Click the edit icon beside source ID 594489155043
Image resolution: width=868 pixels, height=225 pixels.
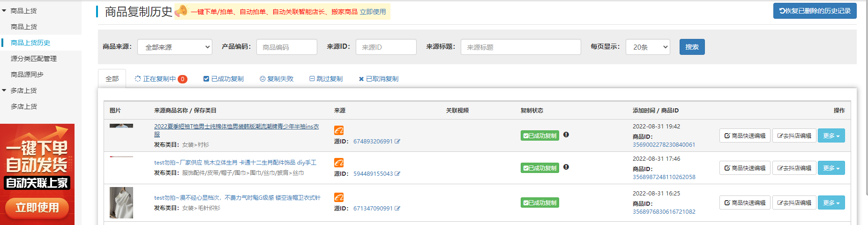[x=397, y=174]
